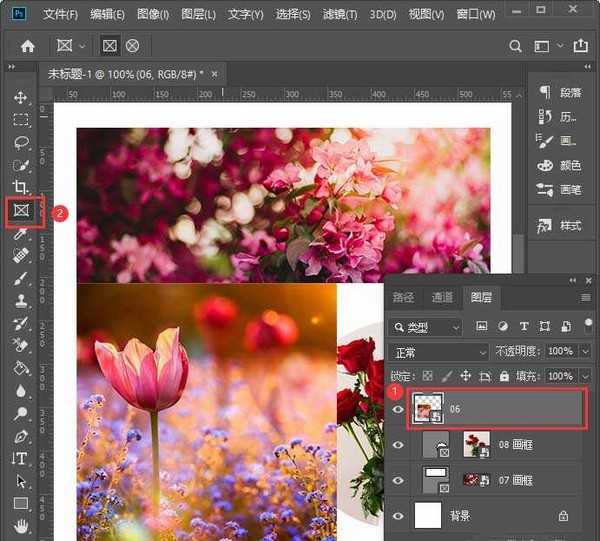Toggle visibility of the 08 画框 layer
This screenshot has width=600, height=541.
(399, 445)
